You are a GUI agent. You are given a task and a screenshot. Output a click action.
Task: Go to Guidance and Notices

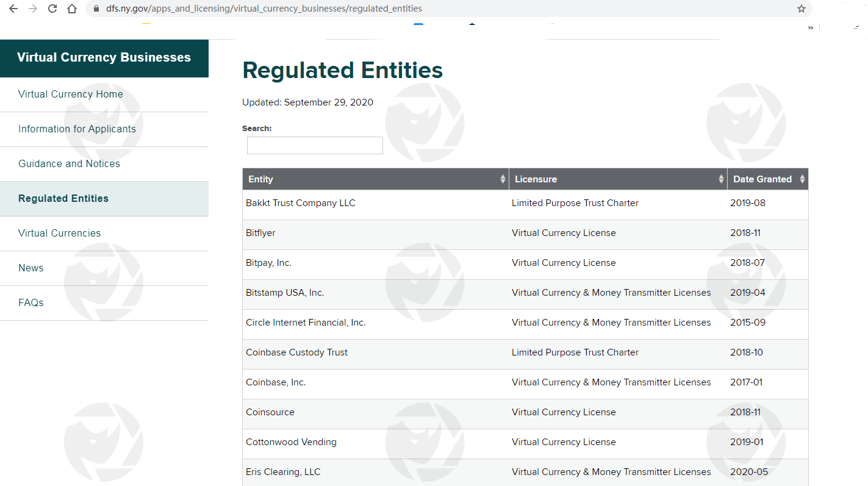click(x=69, y=163)
